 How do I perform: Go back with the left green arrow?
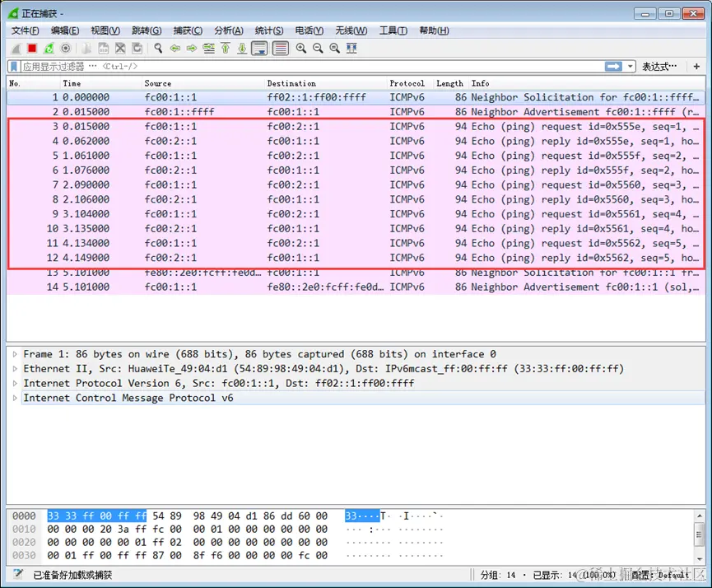(175, 48)
